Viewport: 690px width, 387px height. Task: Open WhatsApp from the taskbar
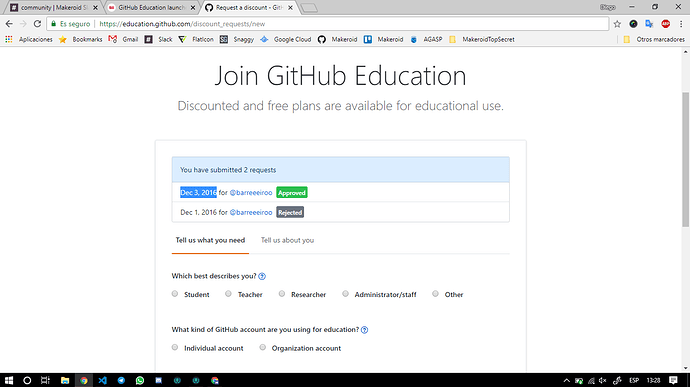140,380
